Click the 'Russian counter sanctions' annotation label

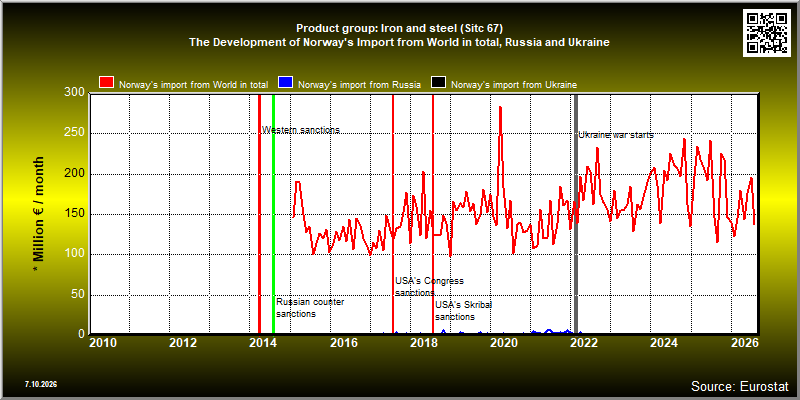[x=310, y=308]
